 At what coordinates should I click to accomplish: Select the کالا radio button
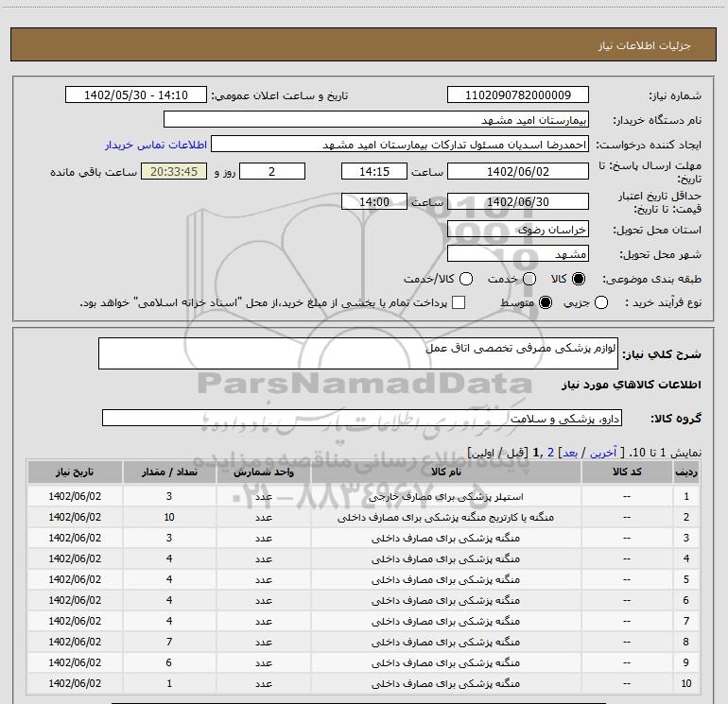coord(579,279)
